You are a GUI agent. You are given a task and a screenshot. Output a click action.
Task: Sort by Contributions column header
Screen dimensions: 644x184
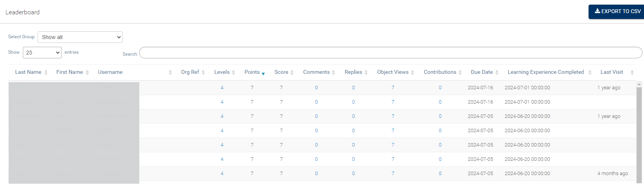point(440,72)
